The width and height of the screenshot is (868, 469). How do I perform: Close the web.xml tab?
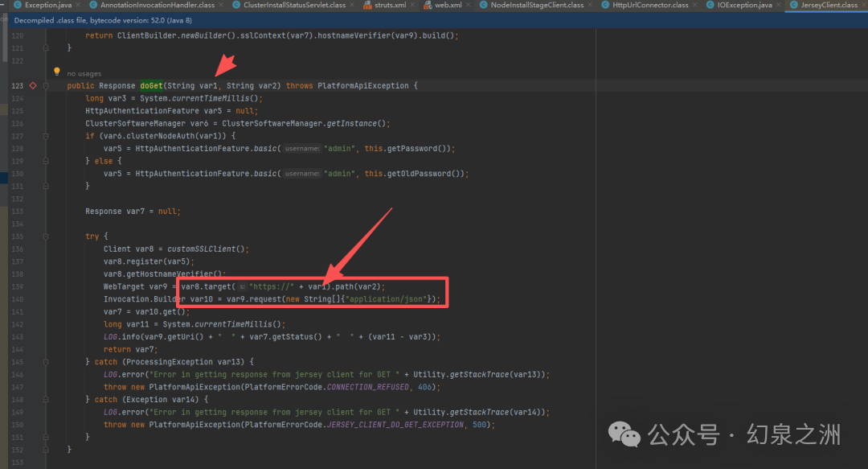point(468,5)
